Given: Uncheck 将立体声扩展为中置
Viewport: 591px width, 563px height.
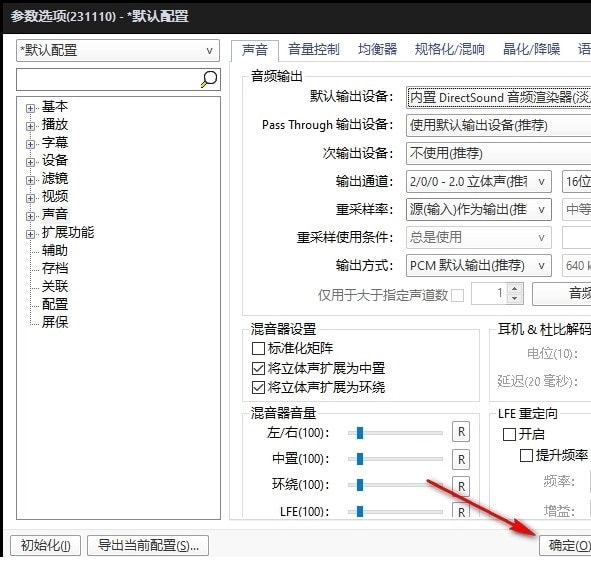Looking at the screenshot, I should (258, 368).
